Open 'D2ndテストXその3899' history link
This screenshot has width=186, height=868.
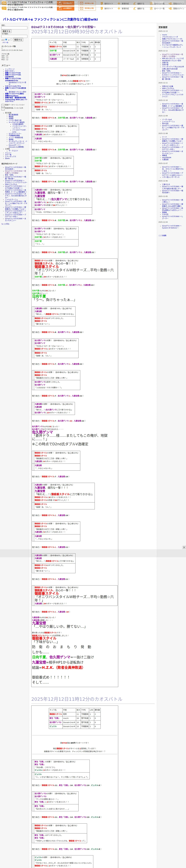coord(172,227)
